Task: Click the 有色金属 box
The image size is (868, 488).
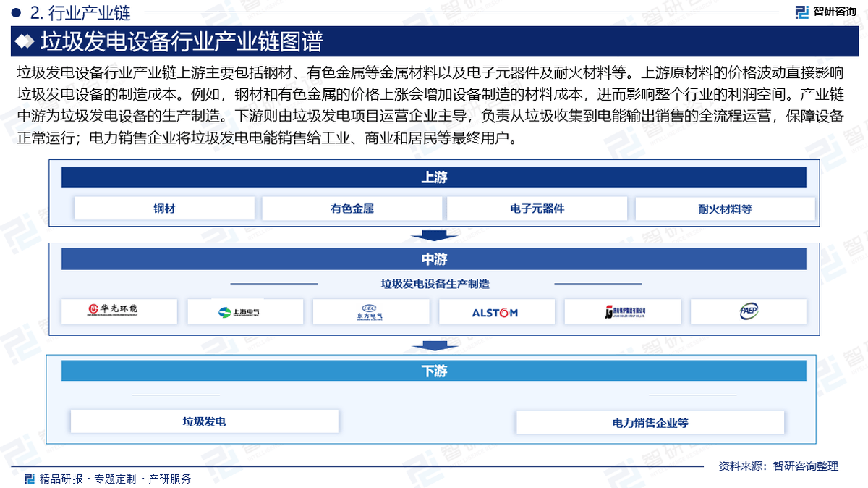Action: (x=352, y=209)
